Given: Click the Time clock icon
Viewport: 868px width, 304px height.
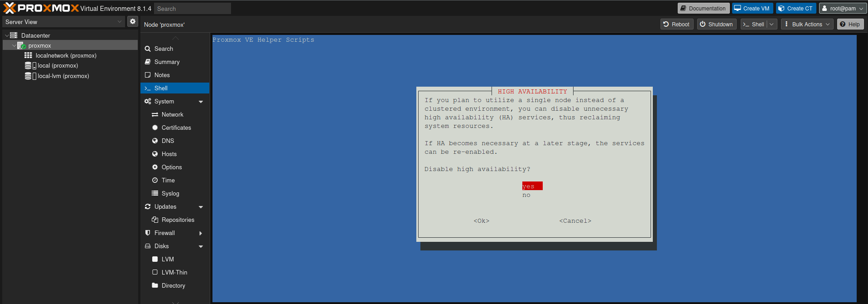Looking at the screenshot, I should [155, 180].
